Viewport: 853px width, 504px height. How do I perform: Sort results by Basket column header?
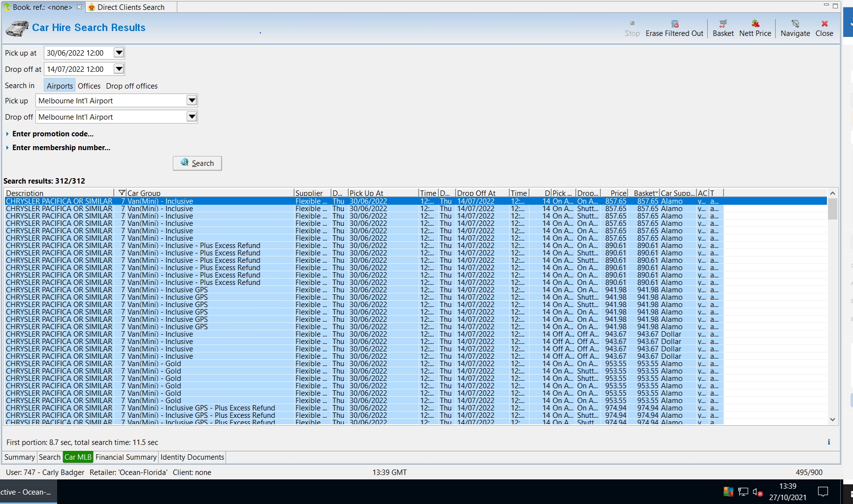[x=644, y=193]
